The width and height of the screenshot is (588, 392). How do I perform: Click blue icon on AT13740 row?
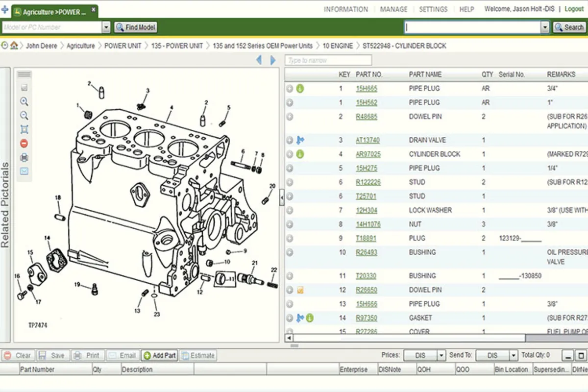tap(300, 140)
